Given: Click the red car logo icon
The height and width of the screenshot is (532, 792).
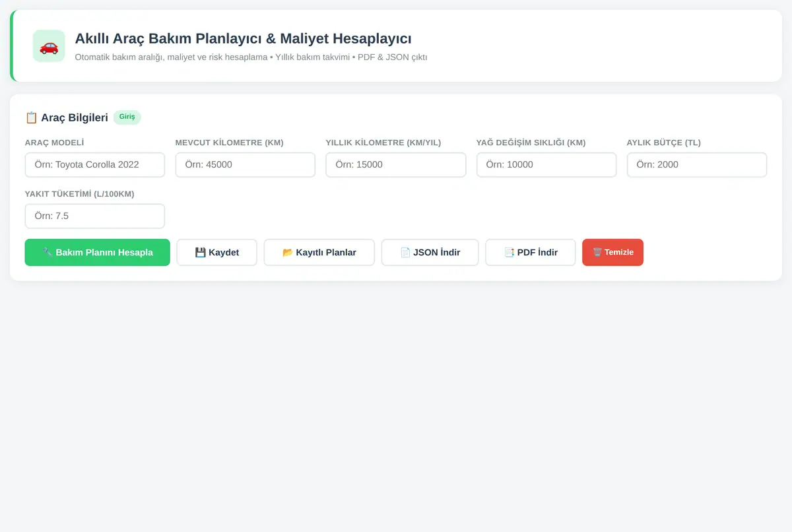Looking at the screenshot, I should click(x=49, y=46).
